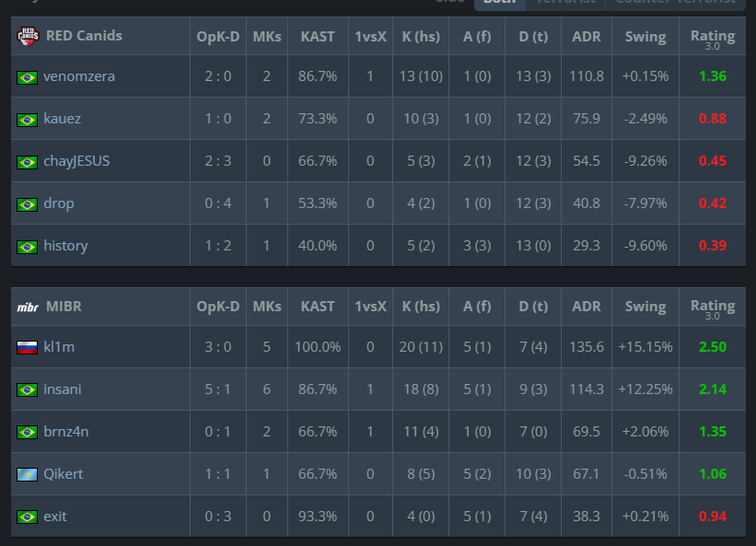Click the Brazil flag beside history
This screenshot has width=756, height=546.
click(x=27, y=247)
